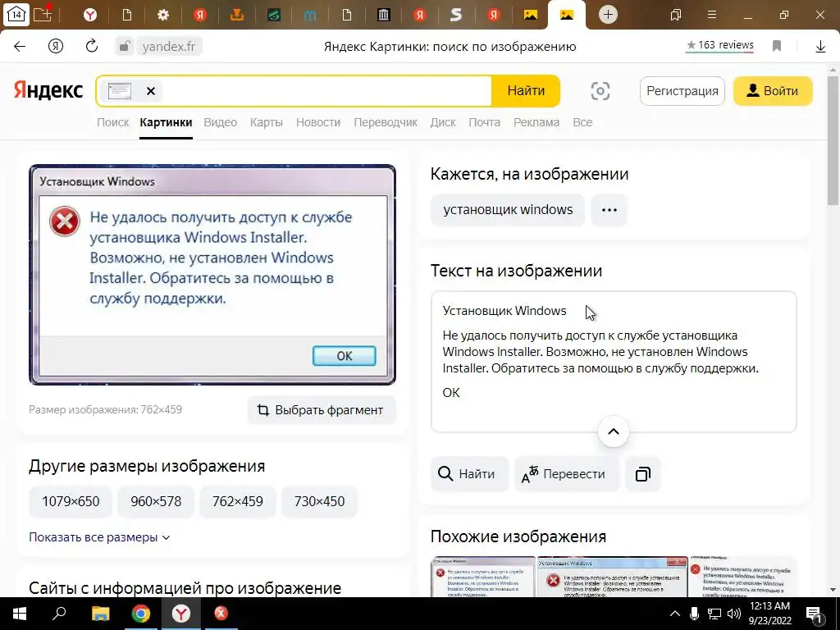This screenshot has width=840, height=630.
Task: Click the uploaded image thumbnail in search box
Action: pos(120,91)
